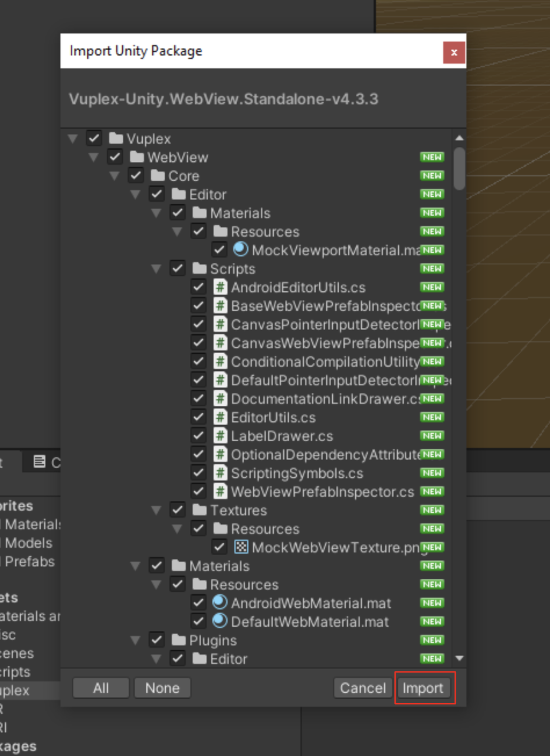Collapse the Core folder arrow
Viewport: 550px width, 756px height.
(114, 176)
